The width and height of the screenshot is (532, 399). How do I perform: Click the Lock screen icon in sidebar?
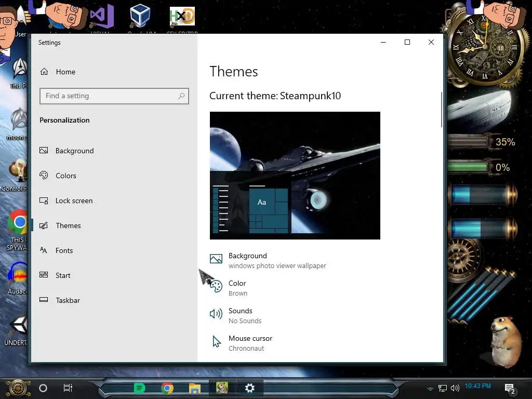44,201
